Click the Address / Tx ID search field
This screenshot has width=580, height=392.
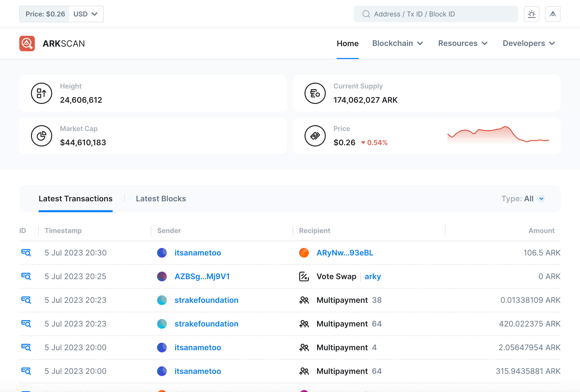pyautogui.click(x=435, y=14)
